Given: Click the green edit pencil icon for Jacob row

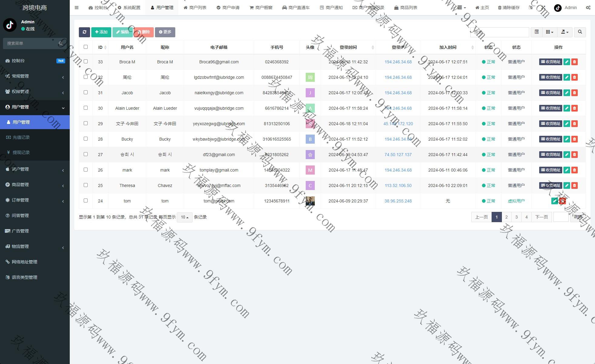Looking at the screenshot, I should [566, 93].
